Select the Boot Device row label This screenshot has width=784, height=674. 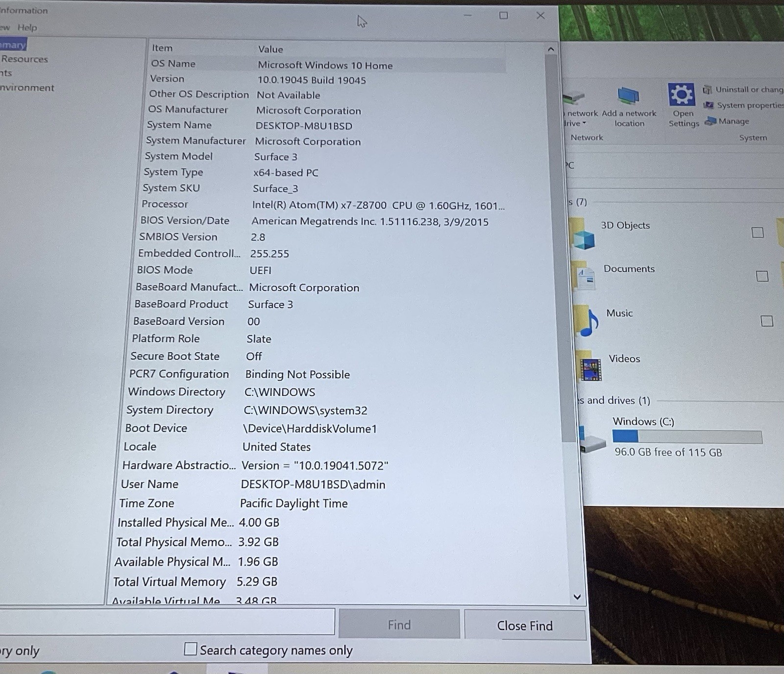click(156, 428)
